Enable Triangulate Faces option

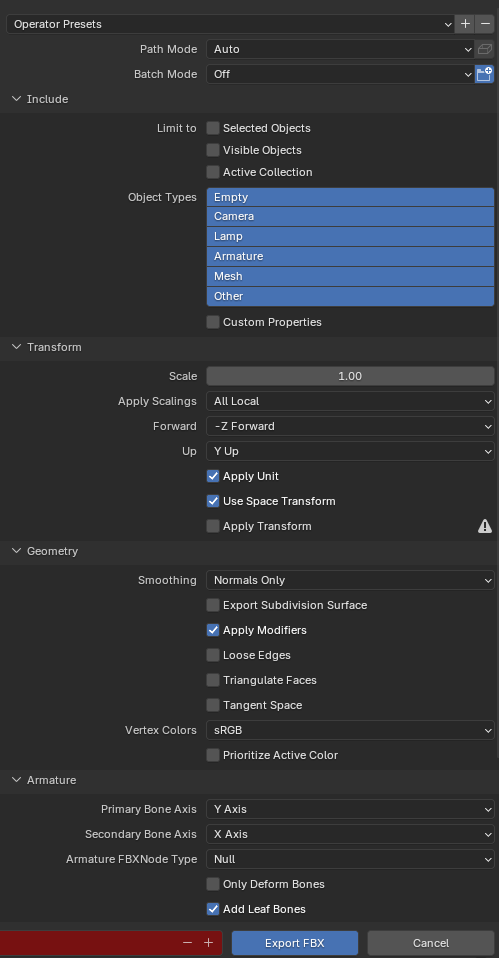pyautogui.click(x=213, y=680)
